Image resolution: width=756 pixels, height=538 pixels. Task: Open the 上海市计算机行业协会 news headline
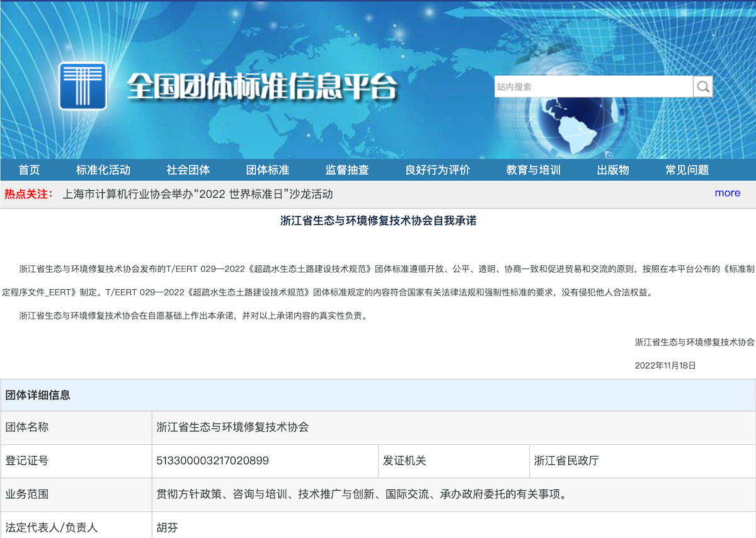(198, 194)
